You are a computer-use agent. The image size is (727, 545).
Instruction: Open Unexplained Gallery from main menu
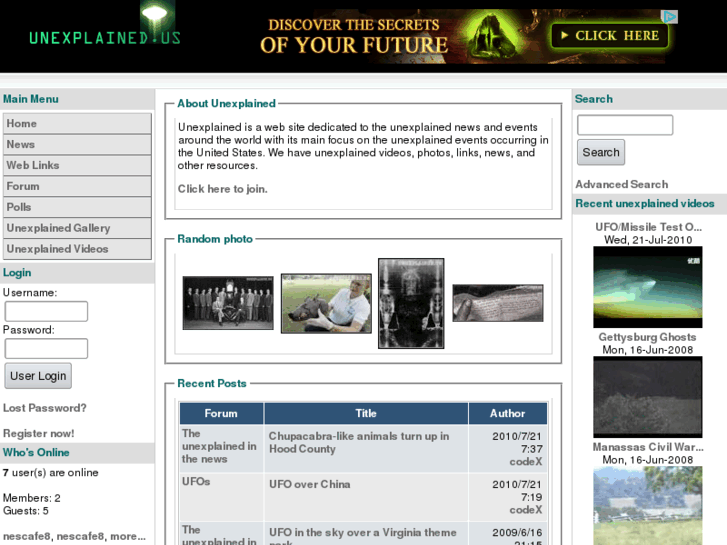coord(77,228)
